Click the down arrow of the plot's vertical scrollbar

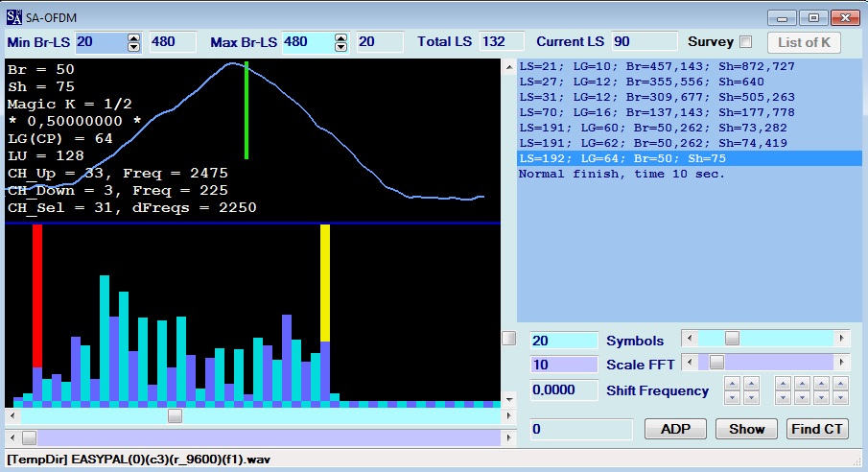(x=509, y=399)
